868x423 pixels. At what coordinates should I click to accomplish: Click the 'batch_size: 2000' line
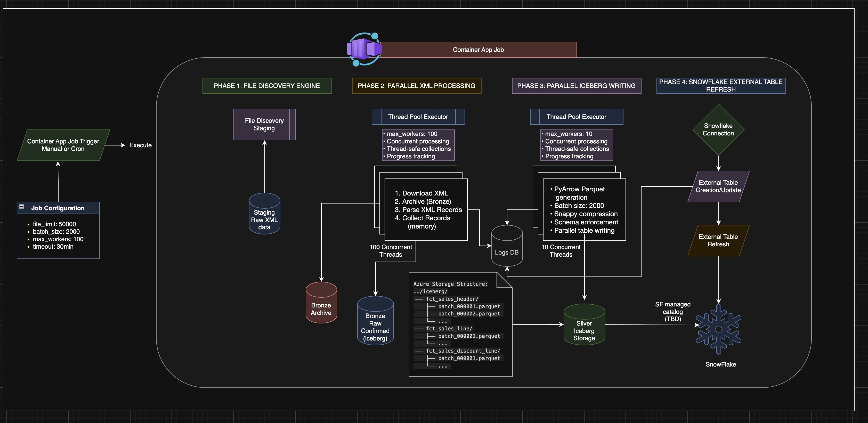point(56,232)
